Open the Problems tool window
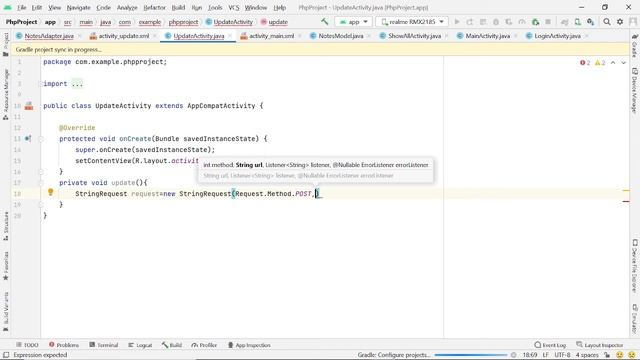Screen dimensions: 640x360 64,345
